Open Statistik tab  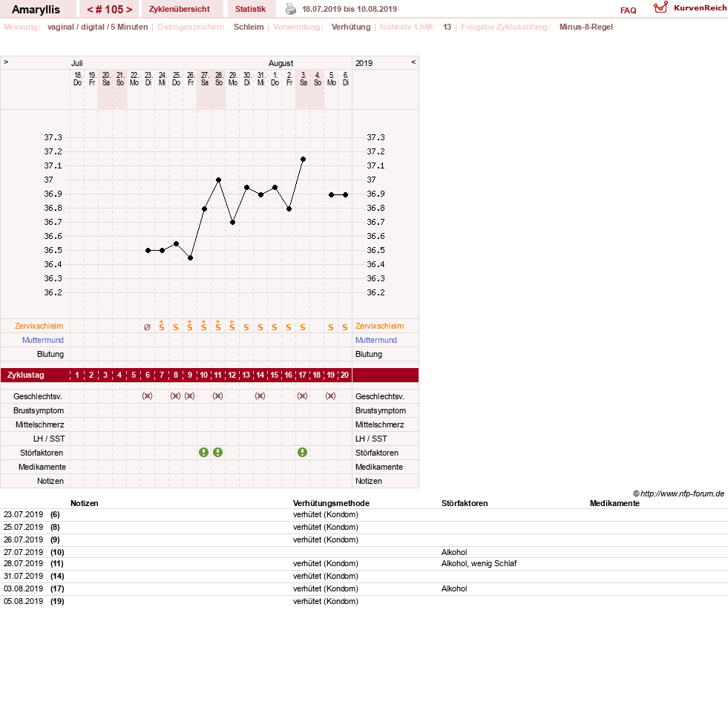[250, 9]
